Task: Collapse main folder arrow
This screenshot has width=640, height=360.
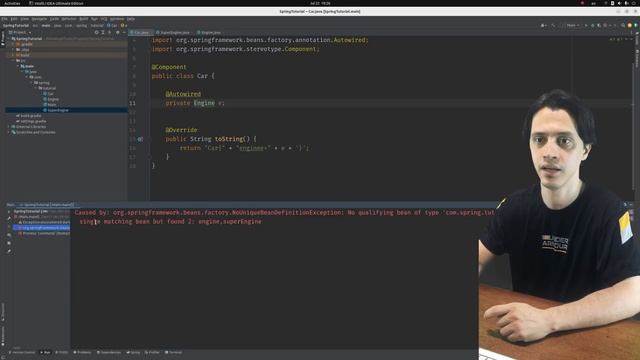Action: [x=18, y=66]
